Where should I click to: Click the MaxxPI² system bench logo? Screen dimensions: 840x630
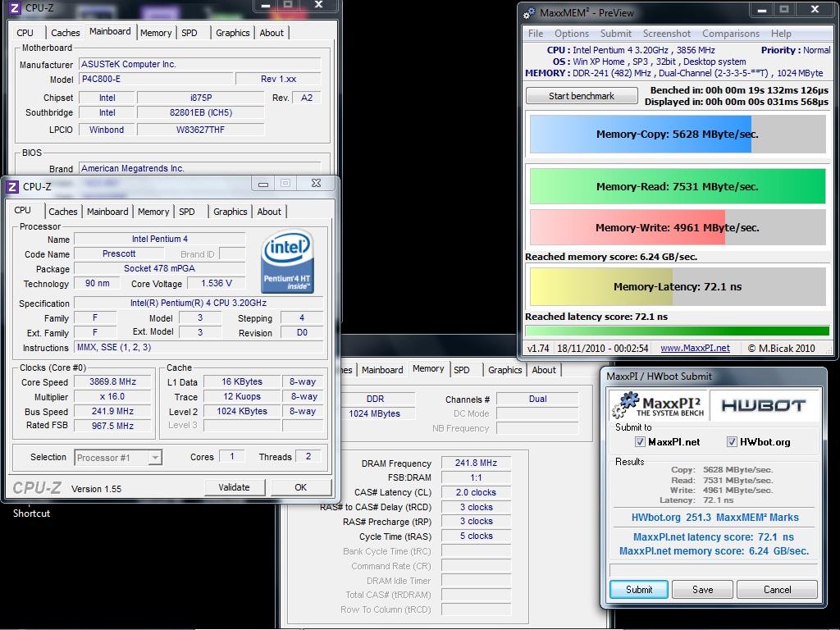(x=659, y=405)
